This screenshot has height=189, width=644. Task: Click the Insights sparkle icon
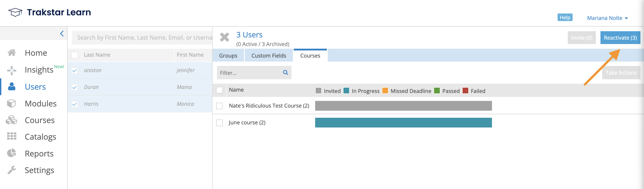tap(11, 70)
